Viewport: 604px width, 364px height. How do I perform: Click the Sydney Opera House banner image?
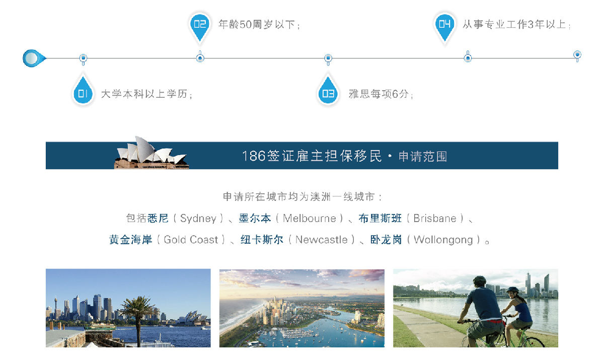tap(152, 153)
